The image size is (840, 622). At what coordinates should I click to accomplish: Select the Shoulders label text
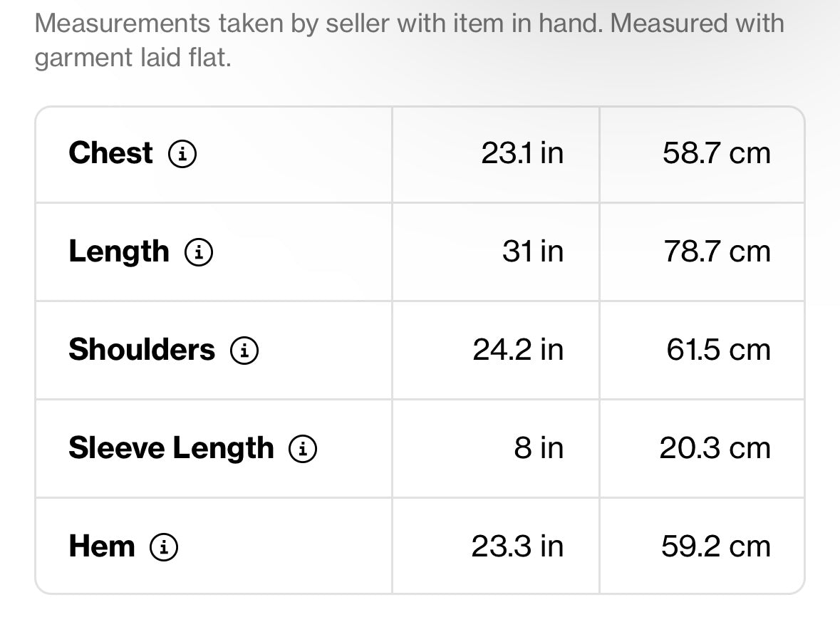point(142,350)
